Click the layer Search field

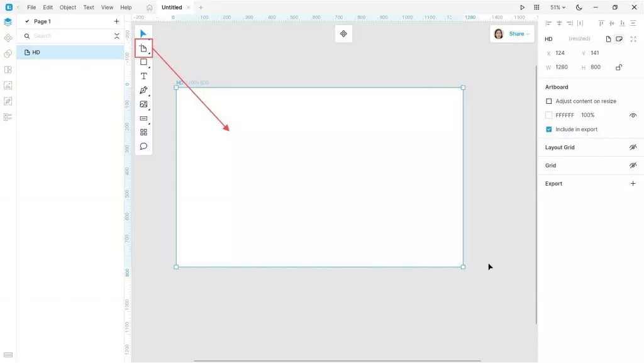72,36
